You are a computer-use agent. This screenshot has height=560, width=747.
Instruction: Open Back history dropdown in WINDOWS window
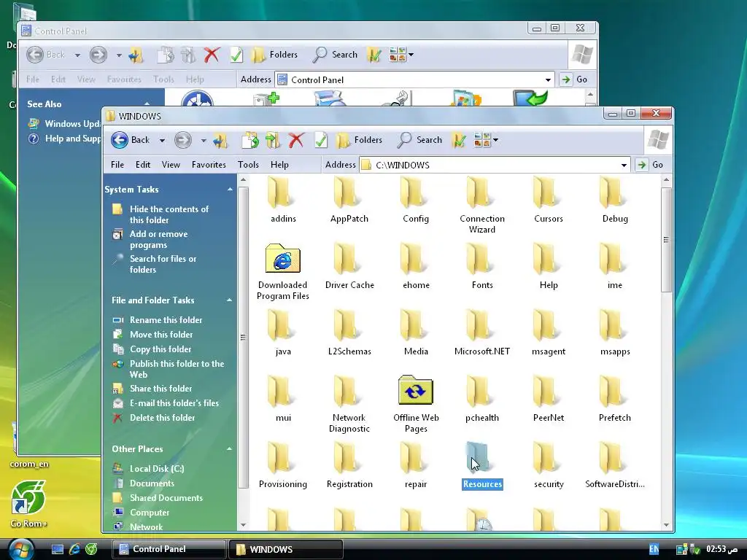pyautogui.click(x=162, y=141)
